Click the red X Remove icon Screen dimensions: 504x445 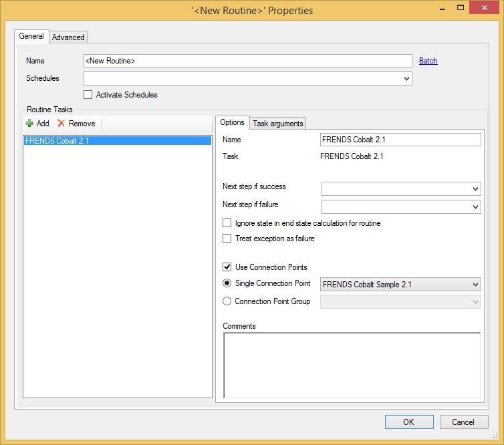[61, 124]
